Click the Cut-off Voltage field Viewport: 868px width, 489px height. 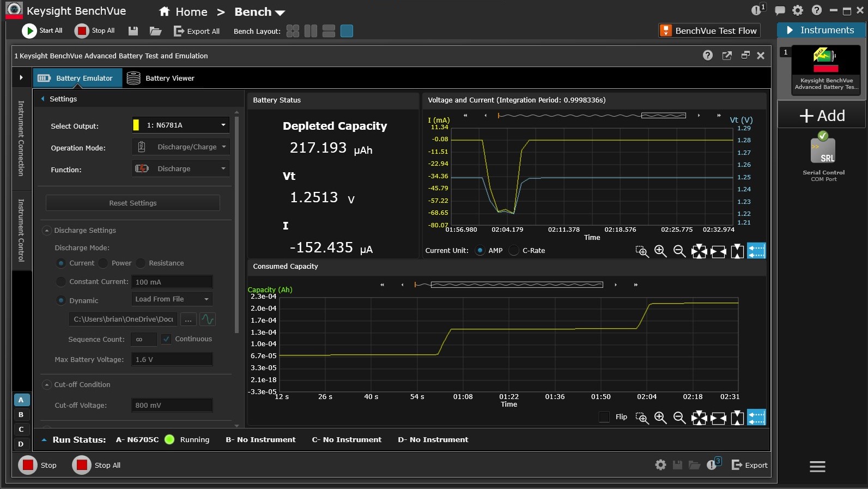click(172, 405)
